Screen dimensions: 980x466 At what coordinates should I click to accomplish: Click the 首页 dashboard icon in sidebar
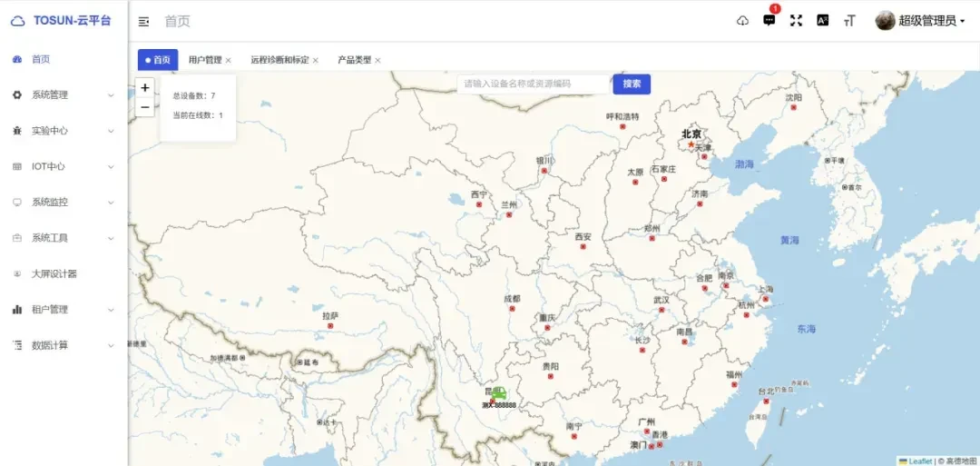tap(17, 59)
